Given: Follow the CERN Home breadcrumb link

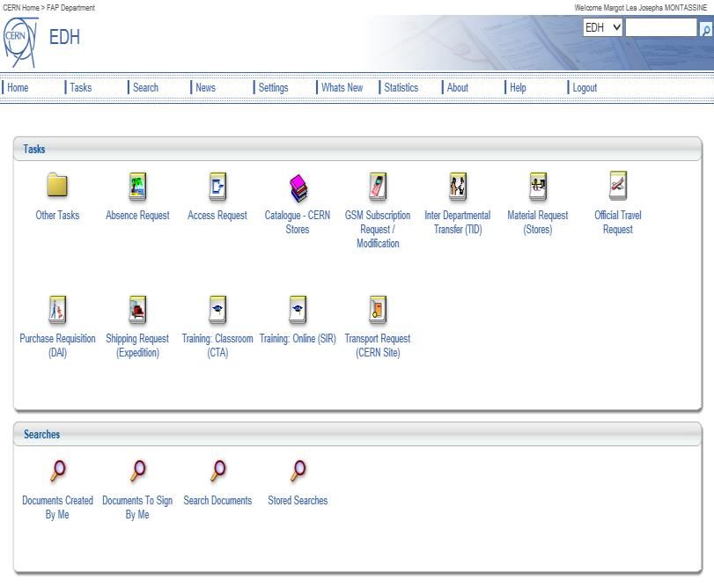Looking at the screenshot, I should click(x=21, y=8).
